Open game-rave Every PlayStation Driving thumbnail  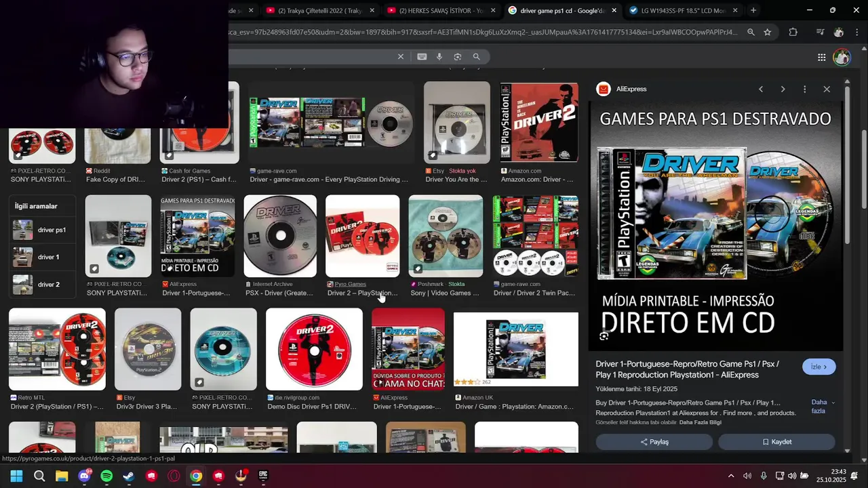tap(331, 123)
